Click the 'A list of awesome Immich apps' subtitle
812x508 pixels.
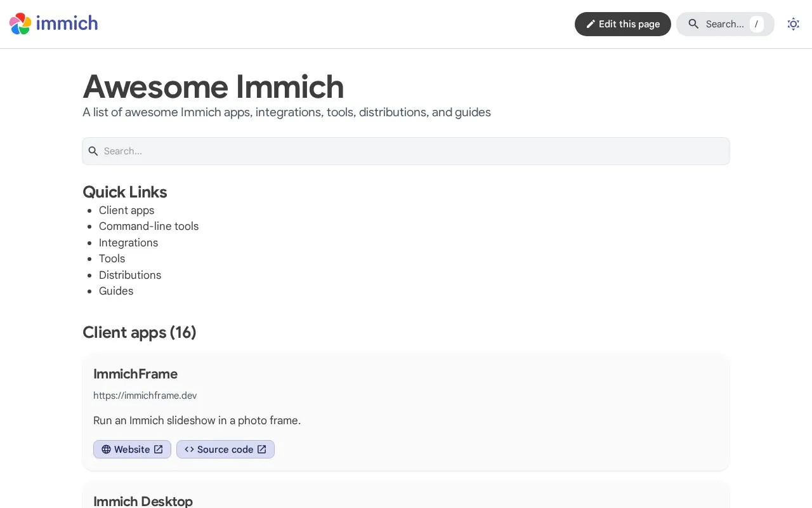point(287,112)
